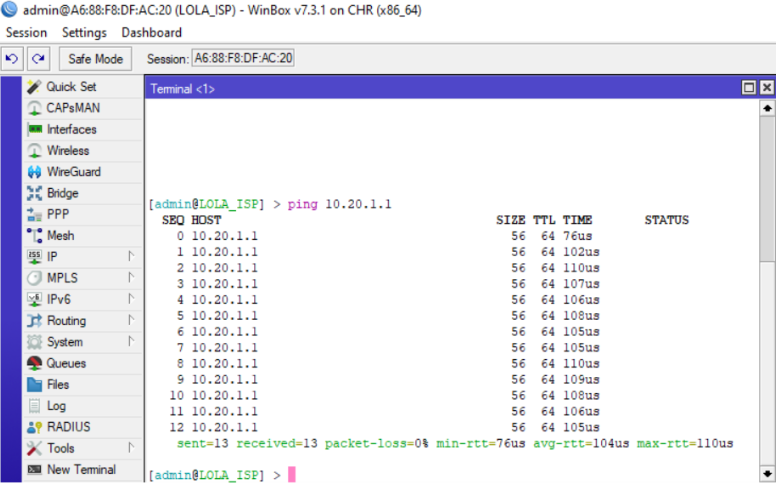Open the Files list
The image size is (776, 483).
(x=58, y=384)
